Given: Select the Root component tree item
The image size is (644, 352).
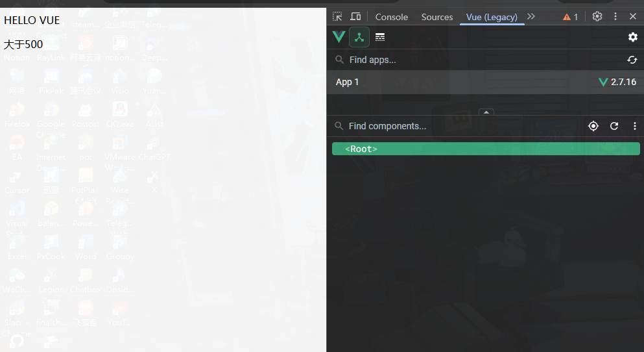Looking at the screenshot, I should [x=486, y=149].
